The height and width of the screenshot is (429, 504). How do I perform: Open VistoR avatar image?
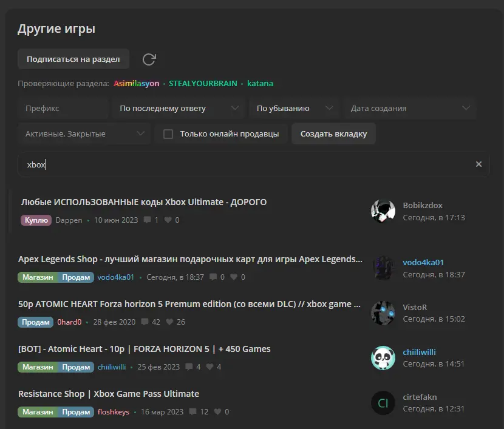pos(383,312)
